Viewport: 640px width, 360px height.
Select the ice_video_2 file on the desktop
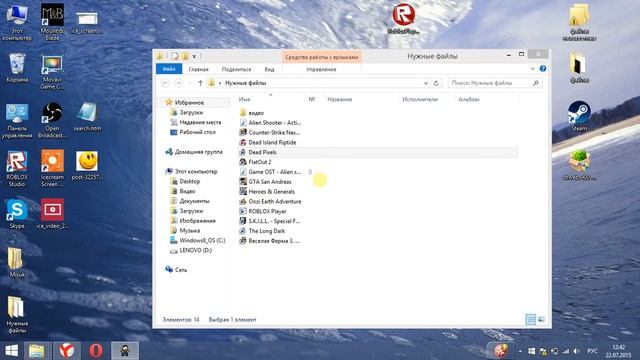pyautogui.click(x=52, y=214)
